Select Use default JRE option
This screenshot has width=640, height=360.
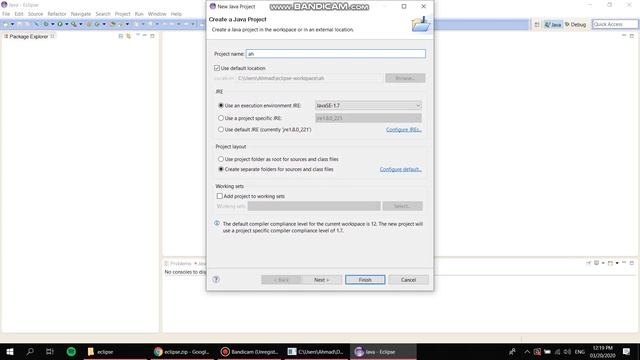point(221,129)
